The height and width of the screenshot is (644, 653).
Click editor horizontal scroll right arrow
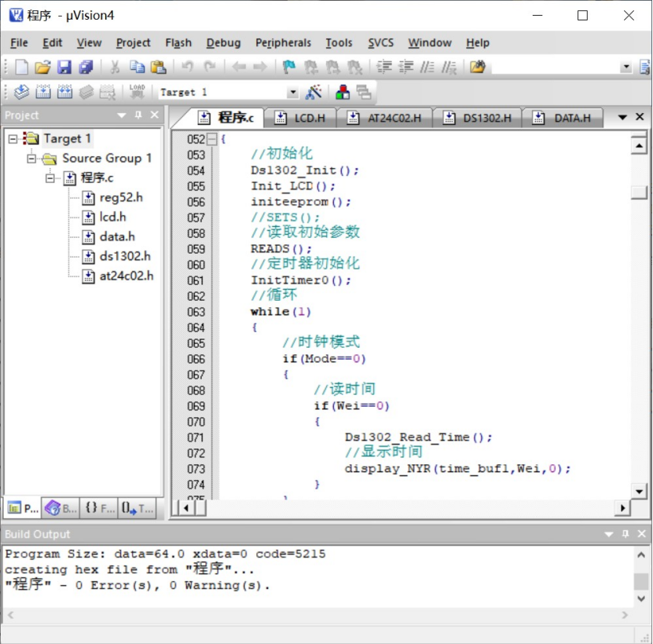[x=622, y=508]
